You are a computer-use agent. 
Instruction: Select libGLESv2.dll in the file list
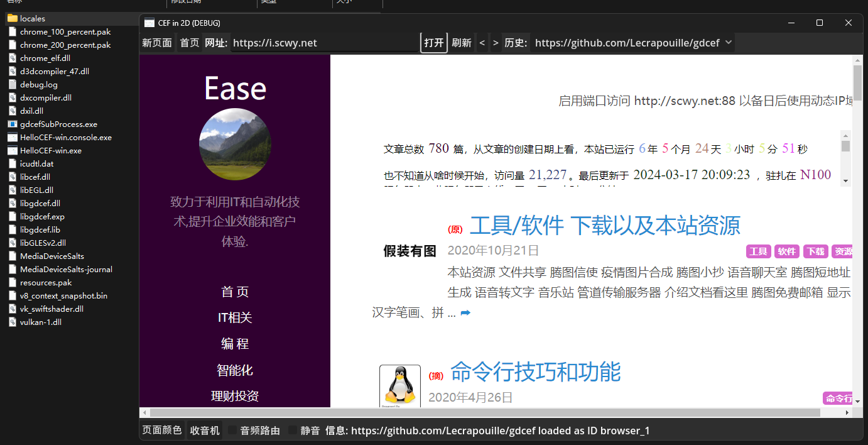pyautogui.click(x=43, y=243)
